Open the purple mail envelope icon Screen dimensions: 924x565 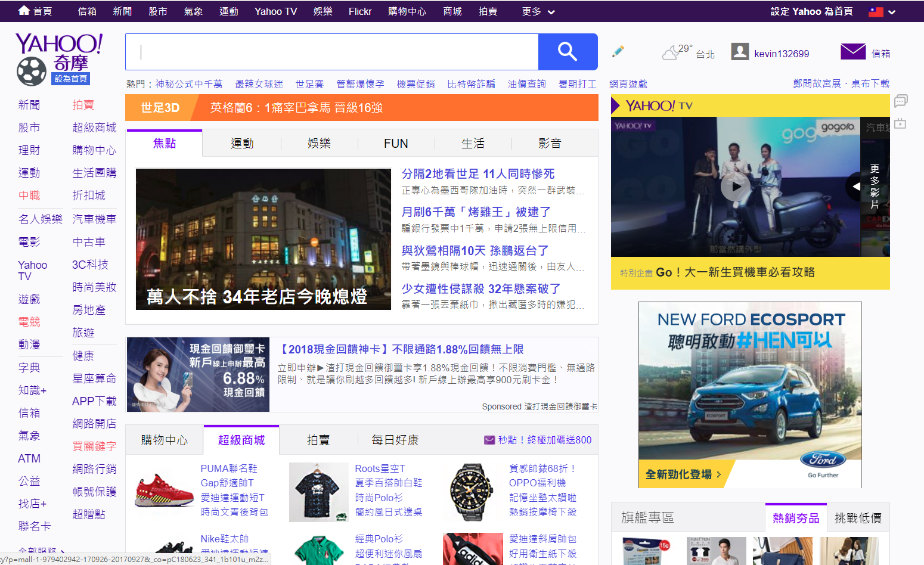853,52
